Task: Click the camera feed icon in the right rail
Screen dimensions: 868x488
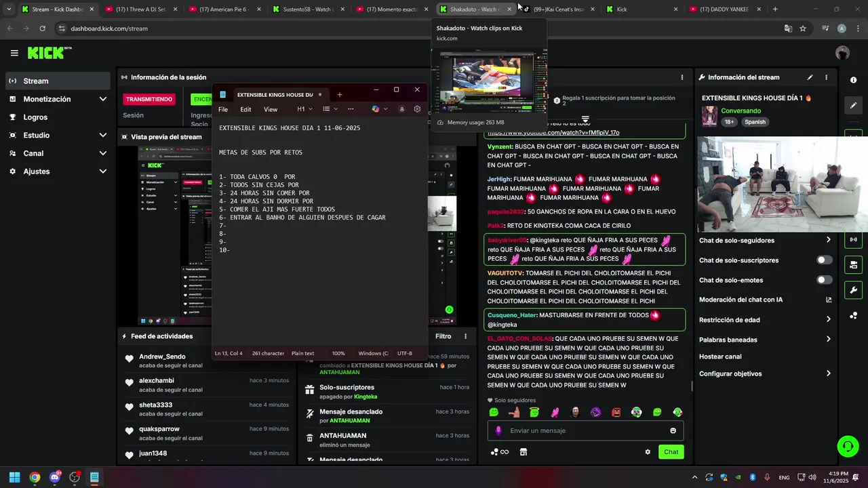Action: (853, 264)
